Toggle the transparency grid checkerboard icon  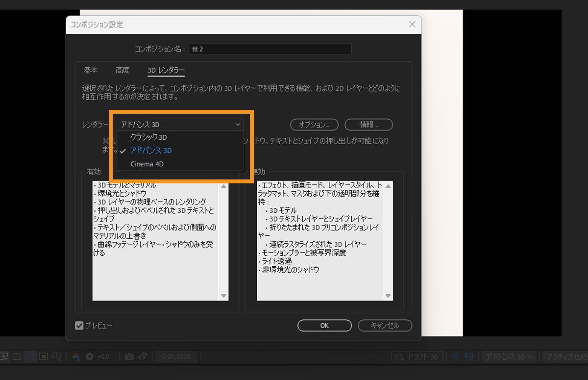click(16, 356)
